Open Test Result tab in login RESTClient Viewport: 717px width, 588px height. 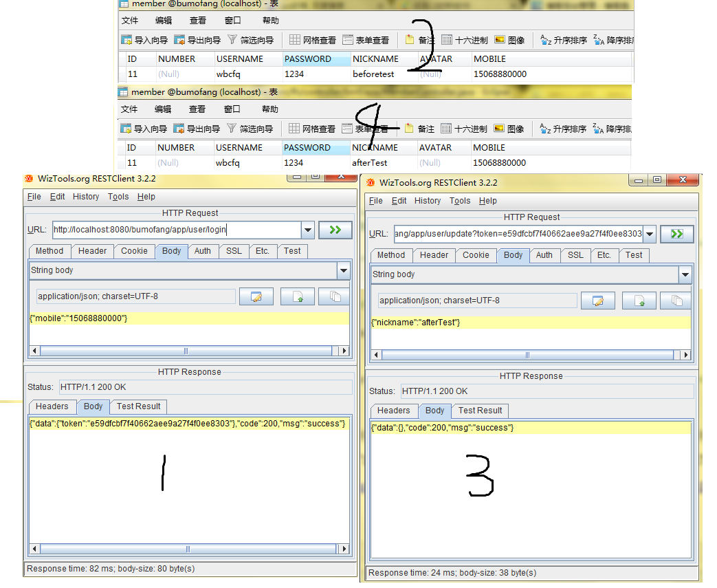pos(139,407)
